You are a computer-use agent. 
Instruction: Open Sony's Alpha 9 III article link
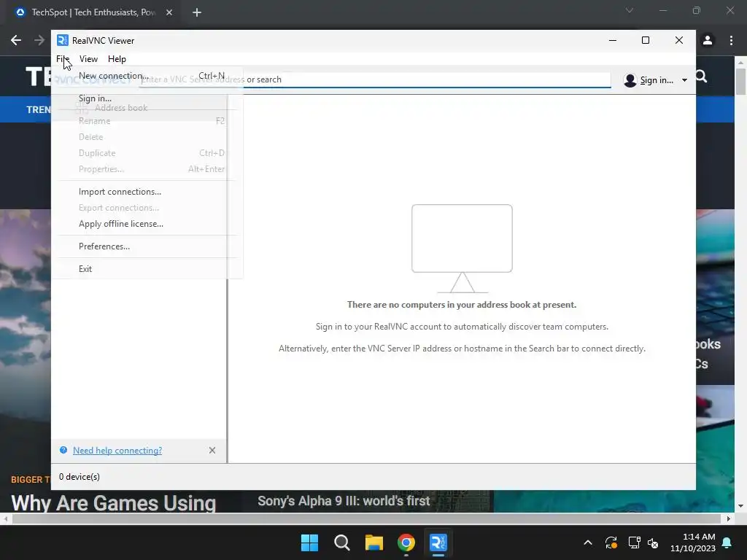pyautogui.click(x=344, y=501)
